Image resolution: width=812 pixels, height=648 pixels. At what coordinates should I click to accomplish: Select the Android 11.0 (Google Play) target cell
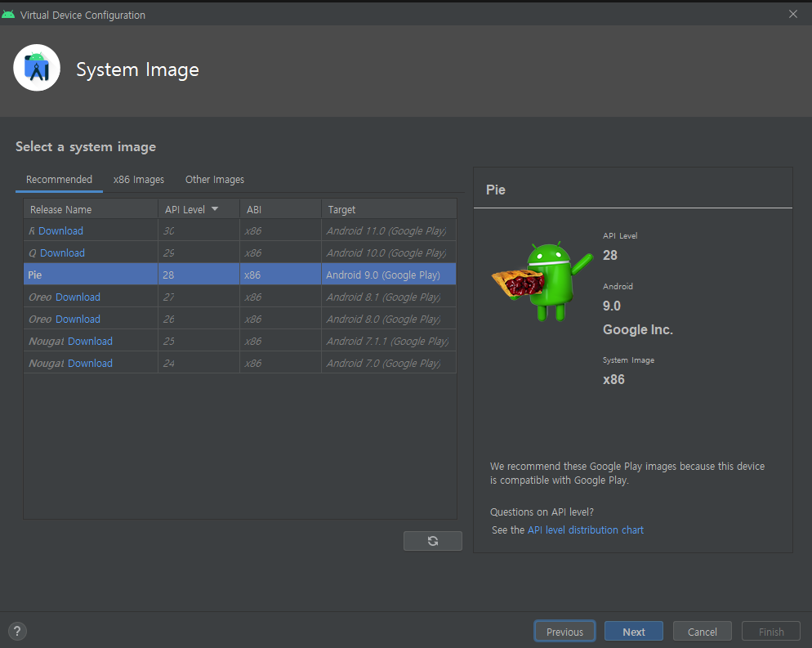389,231
